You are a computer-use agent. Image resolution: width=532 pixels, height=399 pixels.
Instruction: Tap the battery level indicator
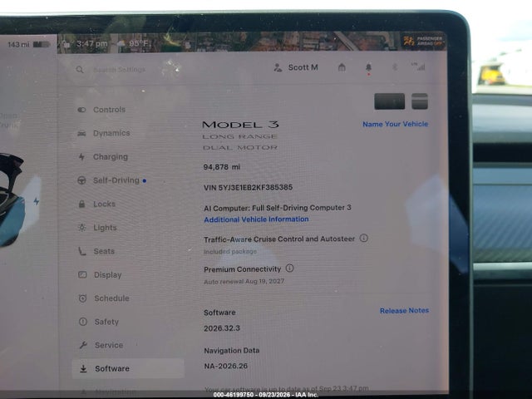click(42, 44)
